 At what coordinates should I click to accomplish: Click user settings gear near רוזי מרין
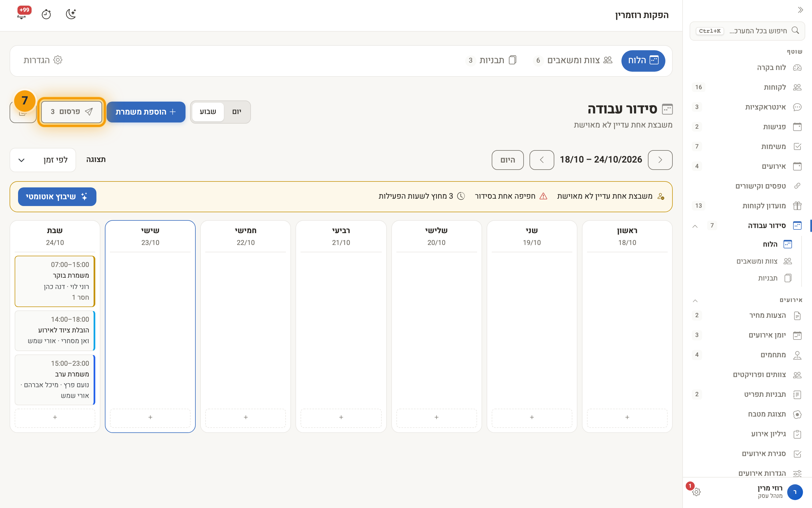(696, 492)
